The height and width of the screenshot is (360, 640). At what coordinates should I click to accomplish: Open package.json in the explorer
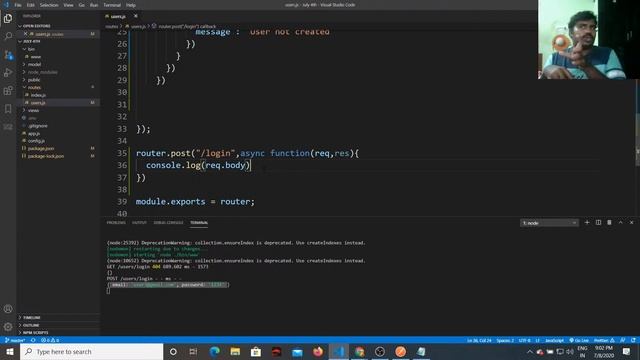pyautogui.click(x=59, y=148)
